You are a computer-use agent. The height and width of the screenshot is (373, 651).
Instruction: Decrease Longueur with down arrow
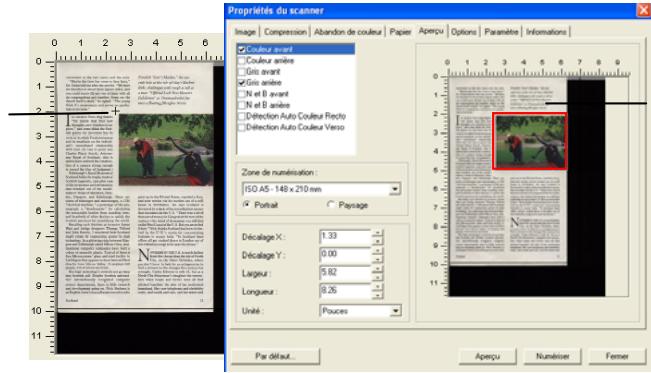[378, 295]
